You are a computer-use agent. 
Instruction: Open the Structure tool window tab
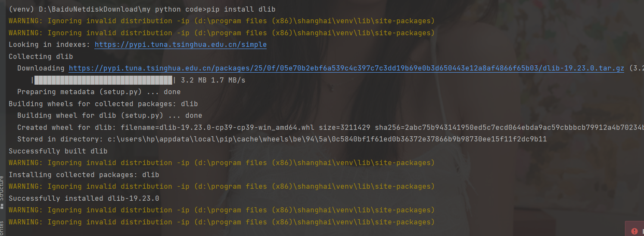2,188
